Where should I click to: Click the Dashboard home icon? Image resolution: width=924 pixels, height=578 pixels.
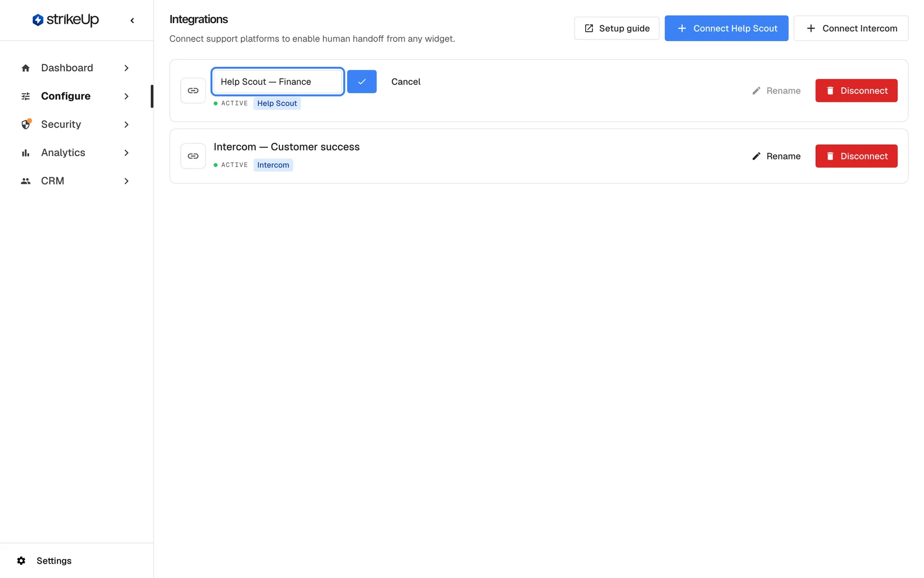click(26, 68)
